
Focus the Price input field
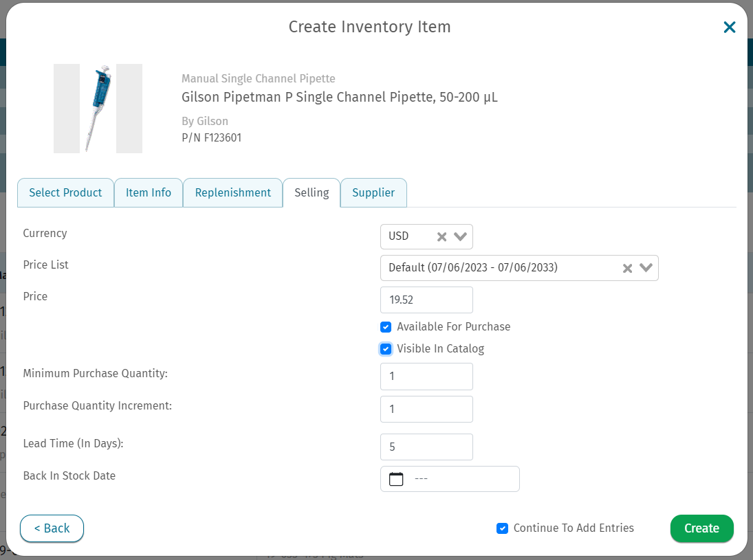tap(426, 300)
